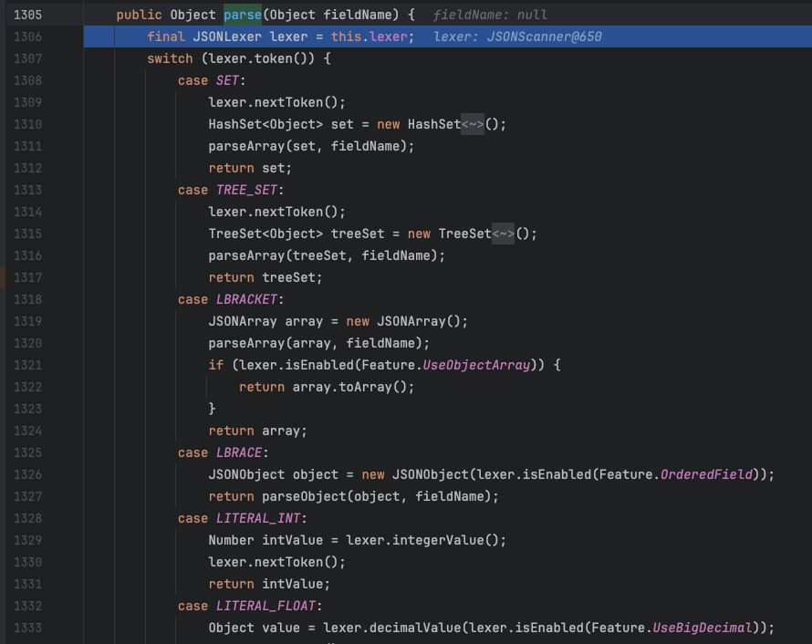The image size is (812, 644).
Task: Click line number 1306 in the gutter
Action: (27, 36)
